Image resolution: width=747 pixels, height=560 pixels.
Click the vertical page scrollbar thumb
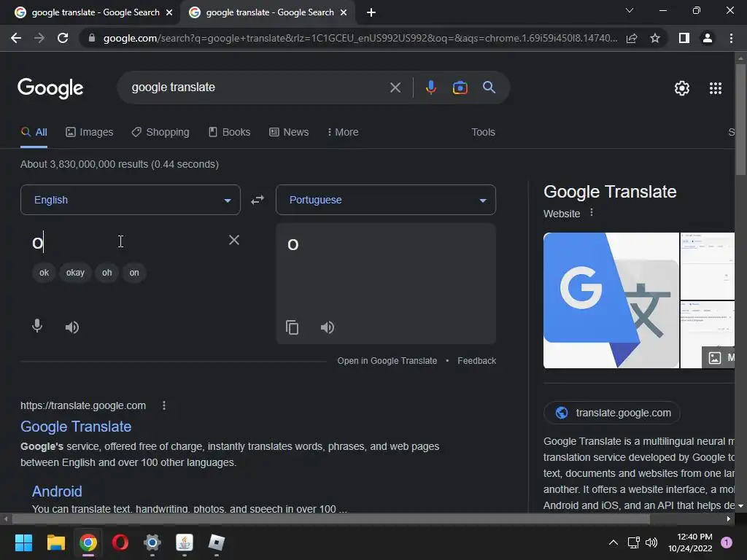tap(740, 119)
